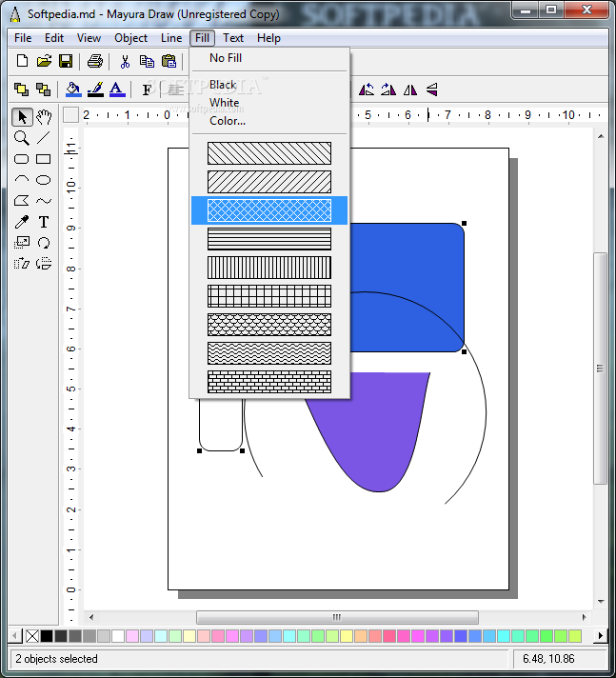Select the polygon tool

pos(22,201)
